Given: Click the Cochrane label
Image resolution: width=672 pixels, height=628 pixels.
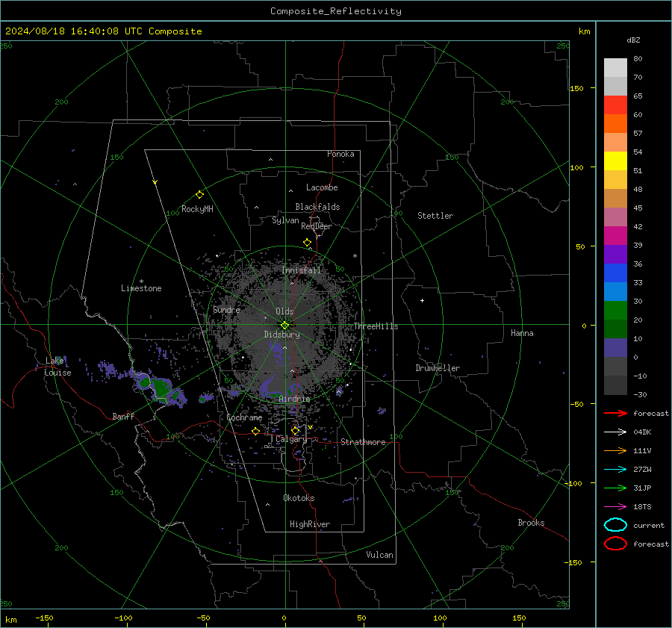Looking at the screenshot, I should 244,417.
